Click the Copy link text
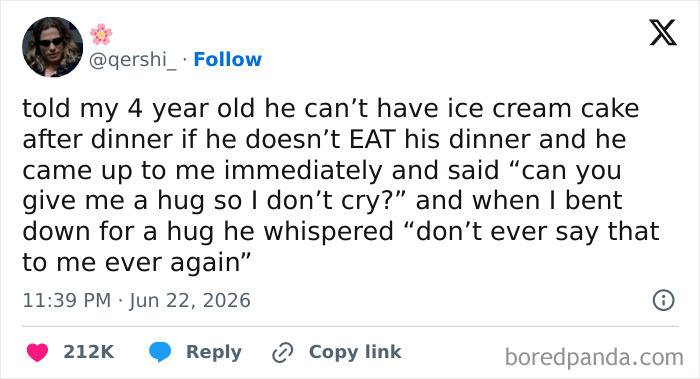This screenshot has width=700, height=379. point(355,352)
